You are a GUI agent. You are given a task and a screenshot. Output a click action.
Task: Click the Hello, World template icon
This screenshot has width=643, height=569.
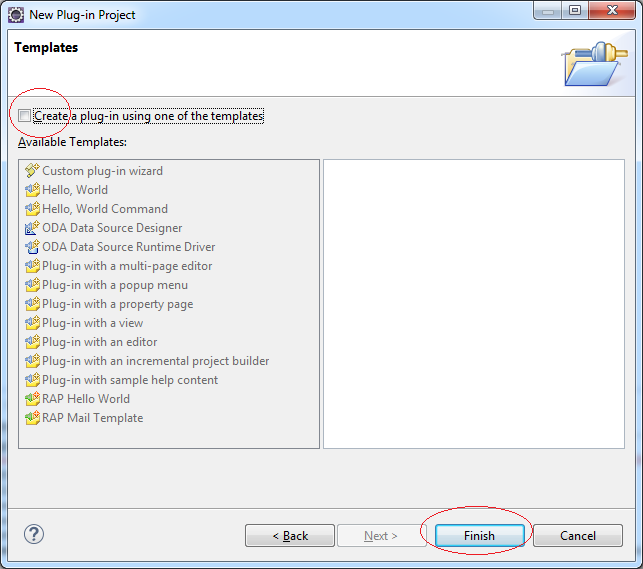pyautogui.click(x=32, y=190)
